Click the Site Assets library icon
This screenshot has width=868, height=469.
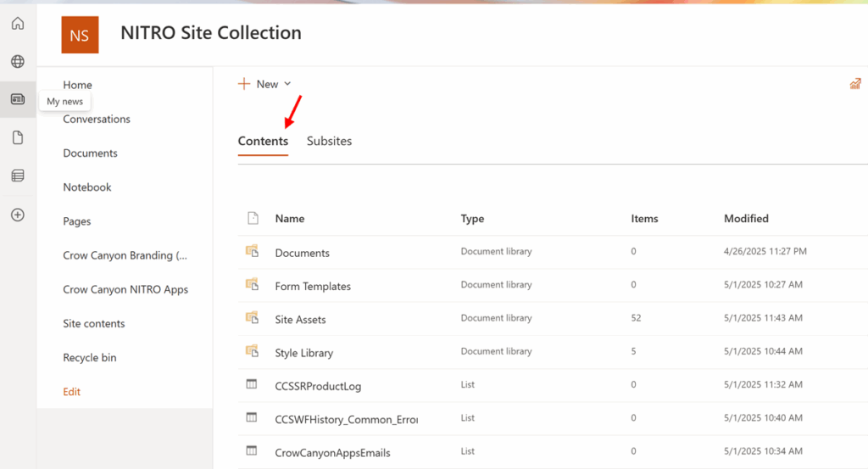point(252,317)
